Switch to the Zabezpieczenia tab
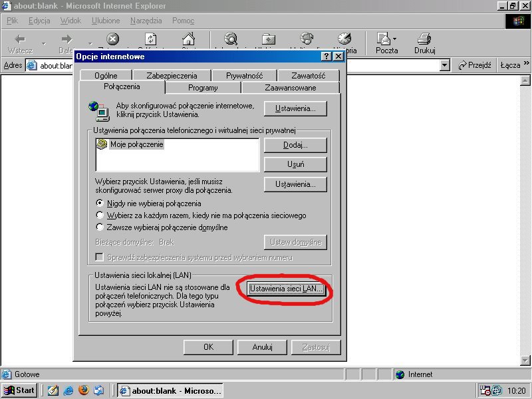532x399 pixels. pos(172,75)
